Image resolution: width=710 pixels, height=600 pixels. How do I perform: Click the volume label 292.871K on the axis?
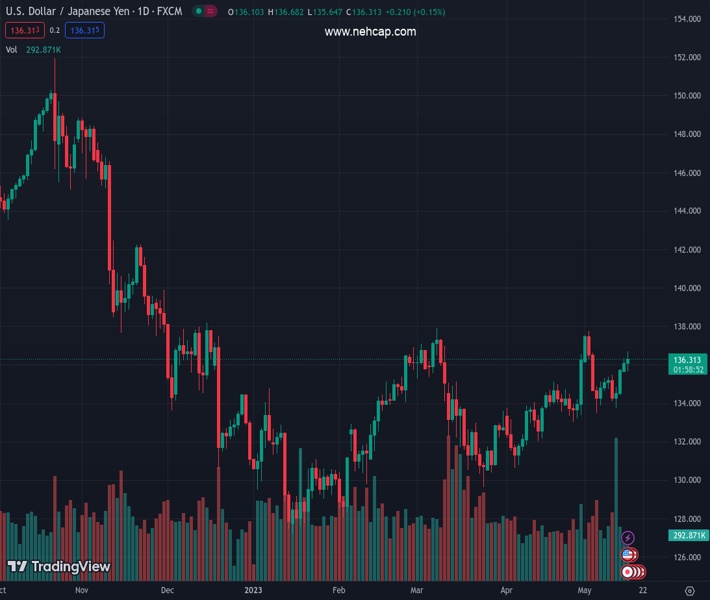coord(687,536)
